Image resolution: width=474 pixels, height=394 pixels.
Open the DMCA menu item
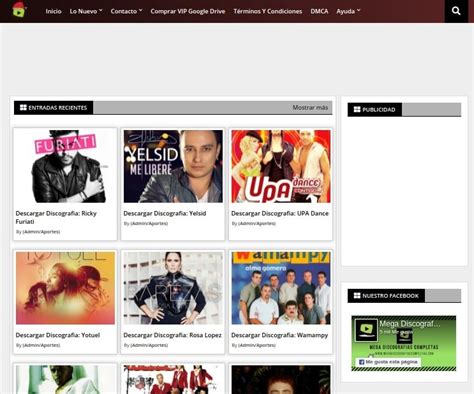pos(319,11)
